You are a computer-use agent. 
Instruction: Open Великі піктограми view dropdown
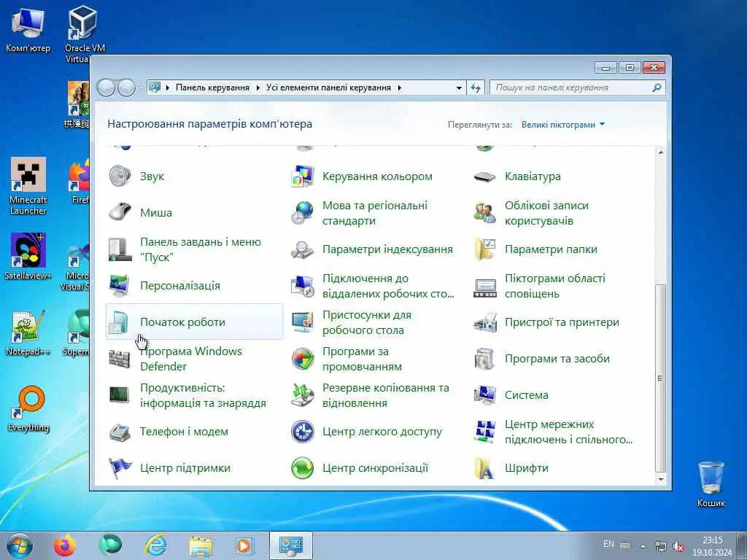click(x=563, y=125)
